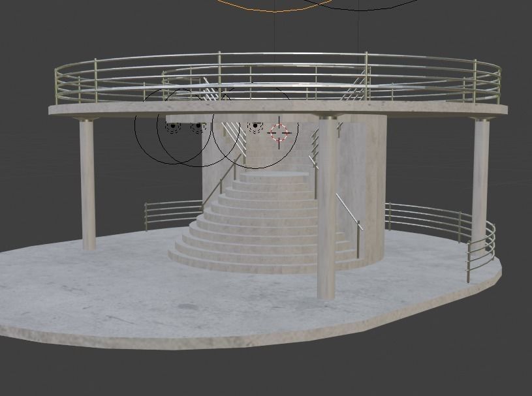This screenshot has width=532, height=396.
Task: Click the orange highlighted outline at the top
Action: click(275, 7)
